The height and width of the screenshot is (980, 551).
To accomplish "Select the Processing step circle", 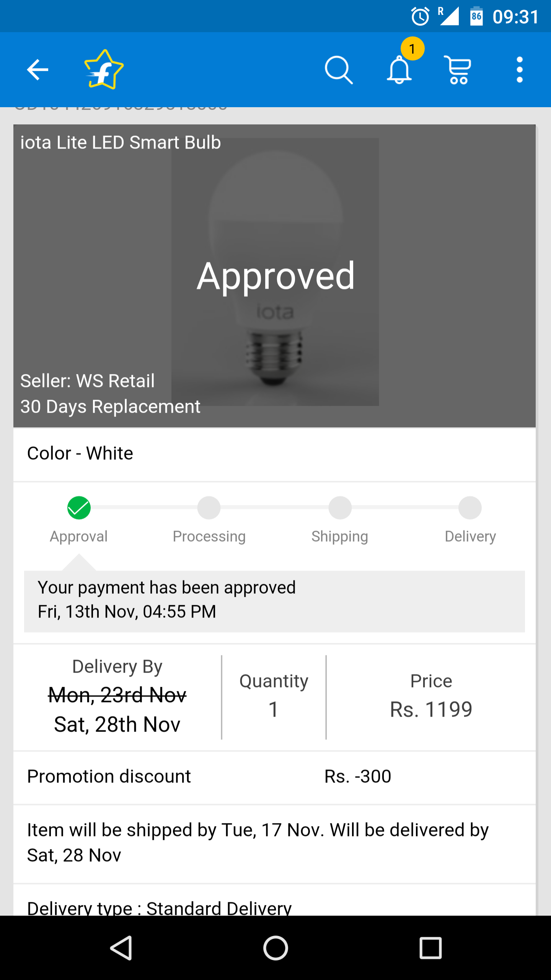I will 209,508.
